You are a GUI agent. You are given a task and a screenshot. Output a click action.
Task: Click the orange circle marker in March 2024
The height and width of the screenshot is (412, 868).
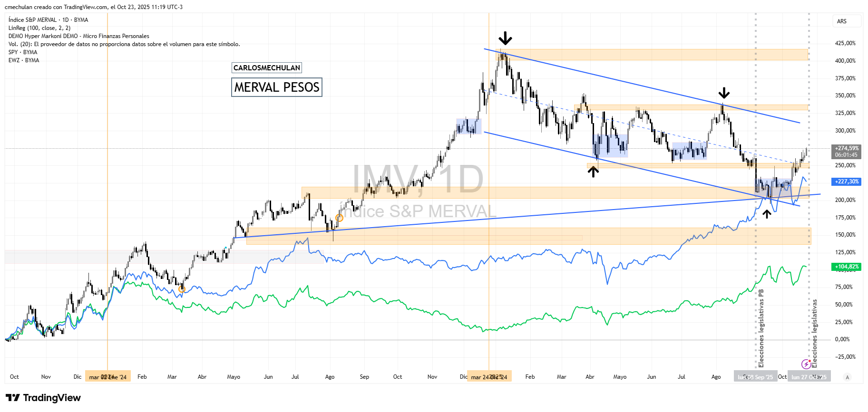tap(182, 289)
